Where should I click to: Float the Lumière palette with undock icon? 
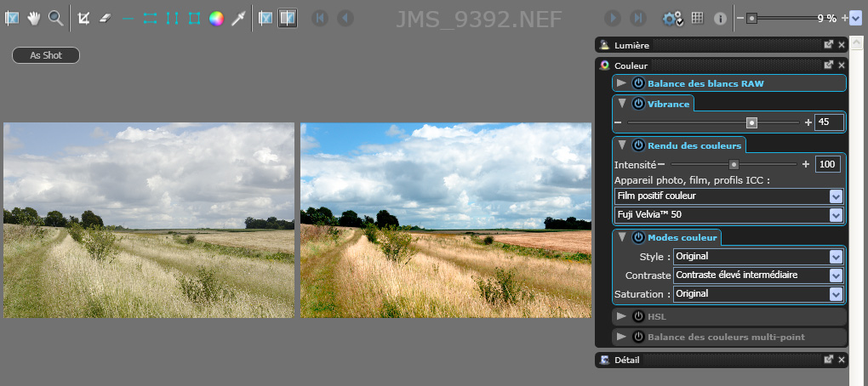(829, 45)
